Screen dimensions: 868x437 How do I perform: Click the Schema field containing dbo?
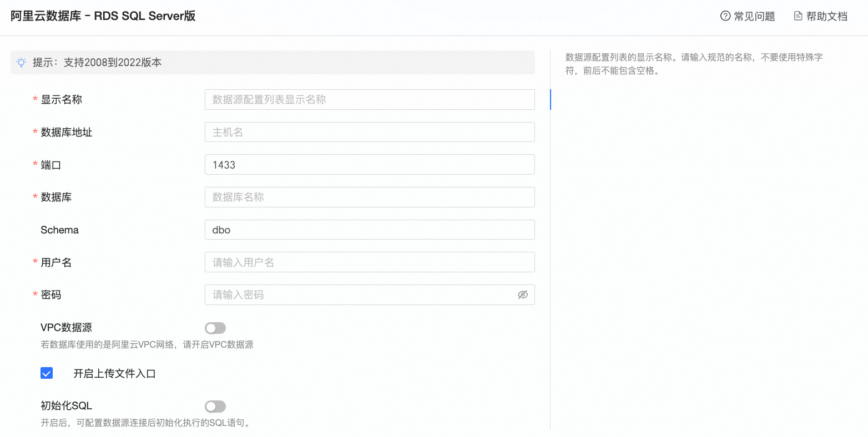370,230
